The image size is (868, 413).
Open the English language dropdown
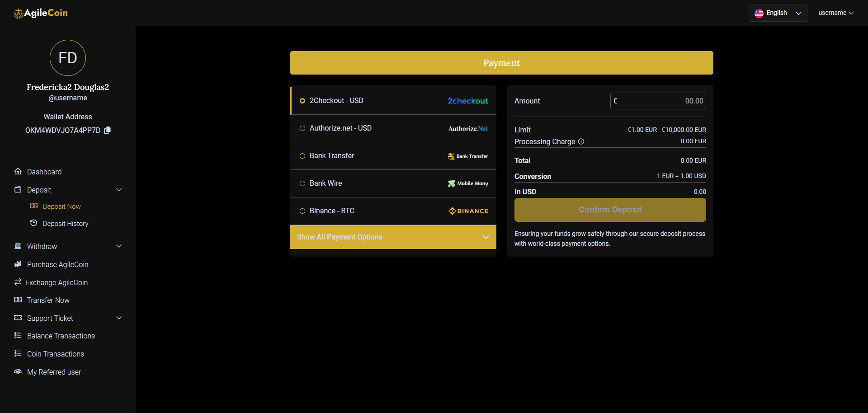pos(778,13)
